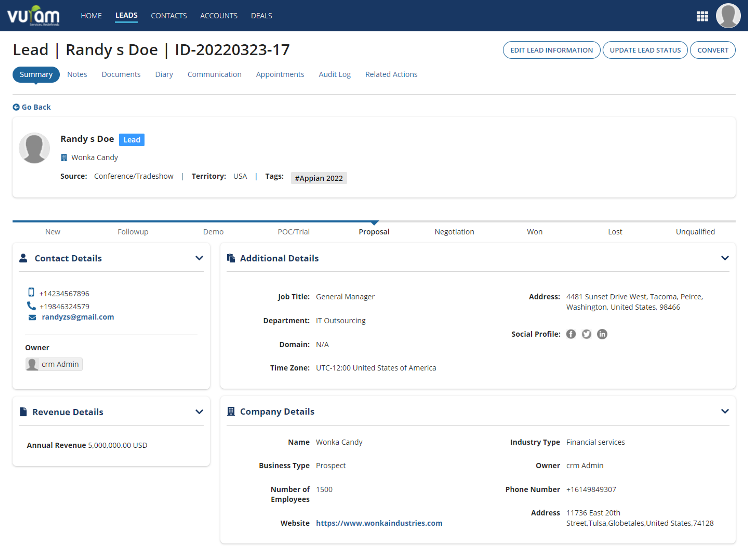Click the Contact Details person icon
Image resolution: width=748 pixels, height=560 pixels.
[x=23, y=258]
